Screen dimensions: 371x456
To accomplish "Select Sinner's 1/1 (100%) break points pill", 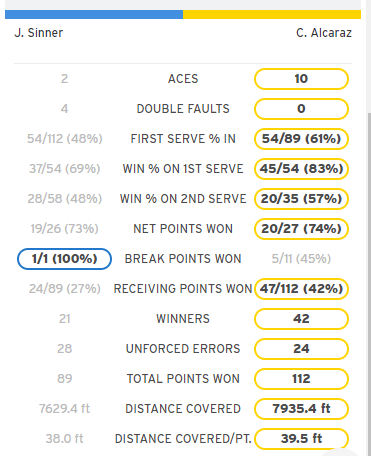I will (x=64, y=259).
